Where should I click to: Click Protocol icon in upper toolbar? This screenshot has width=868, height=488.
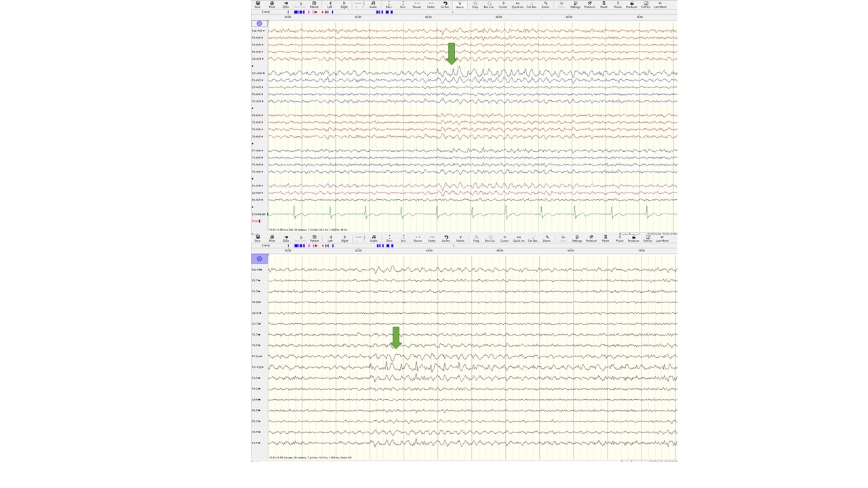(x=589, y=4)
